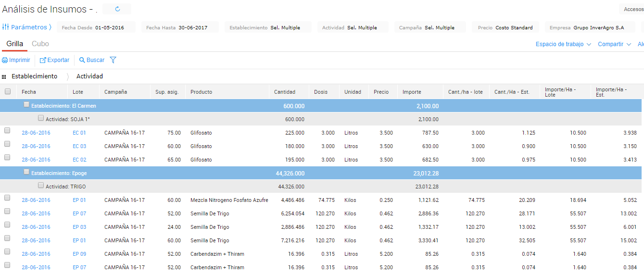Check the Establecimiento: El Carmen group box

pos(27,105)
